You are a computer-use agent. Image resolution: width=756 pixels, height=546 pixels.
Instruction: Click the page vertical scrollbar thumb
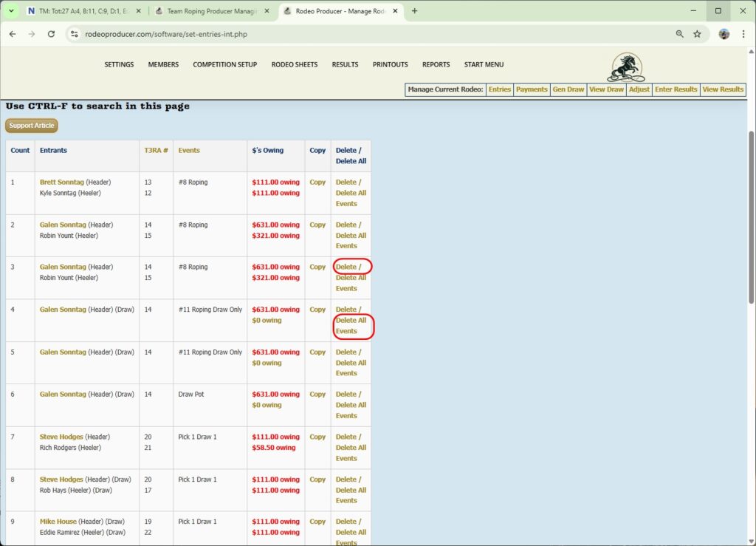tap(751, 217)
